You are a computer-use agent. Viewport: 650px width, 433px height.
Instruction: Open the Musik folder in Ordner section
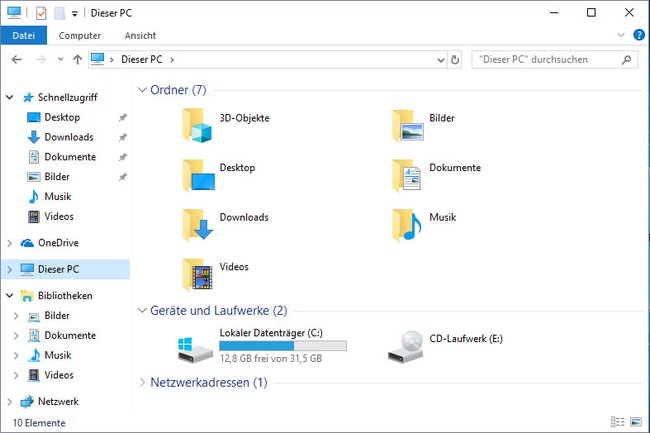pyautogui.click(x=407, y=225)
